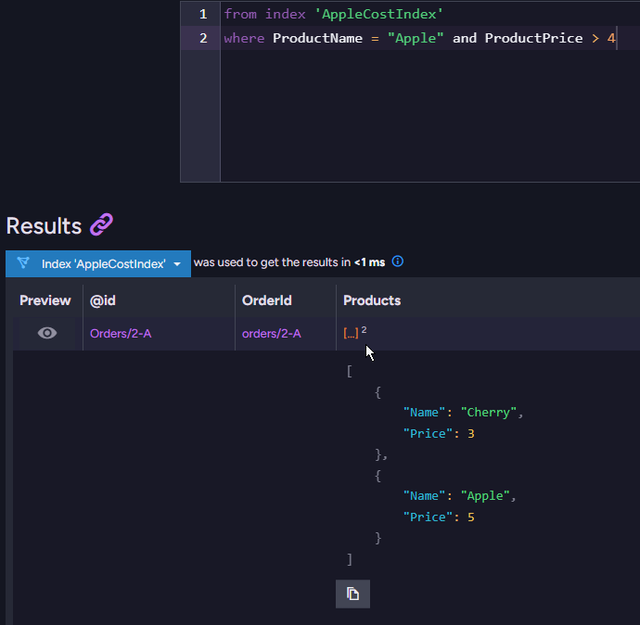Click the "Cherry" value in the JSON preview
The height and width of the screenshot is (625, 640).
(x=490, y=412)
